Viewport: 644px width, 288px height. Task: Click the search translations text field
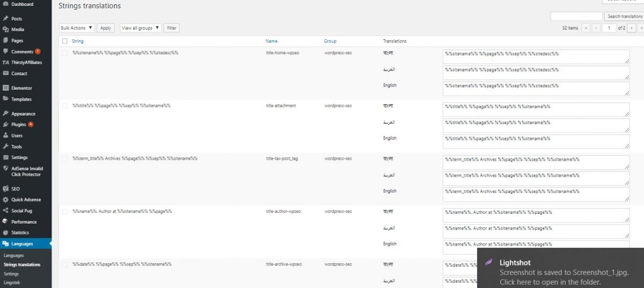[576, 17]
